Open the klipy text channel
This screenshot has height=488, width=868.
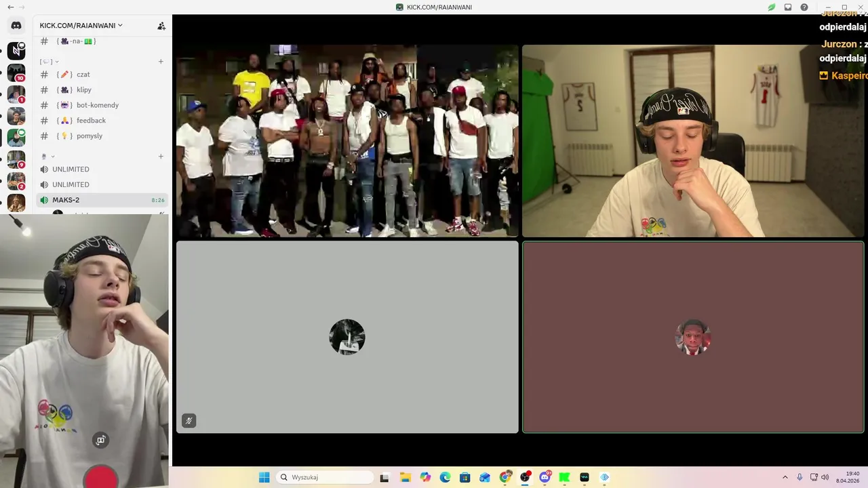(102, 89)
